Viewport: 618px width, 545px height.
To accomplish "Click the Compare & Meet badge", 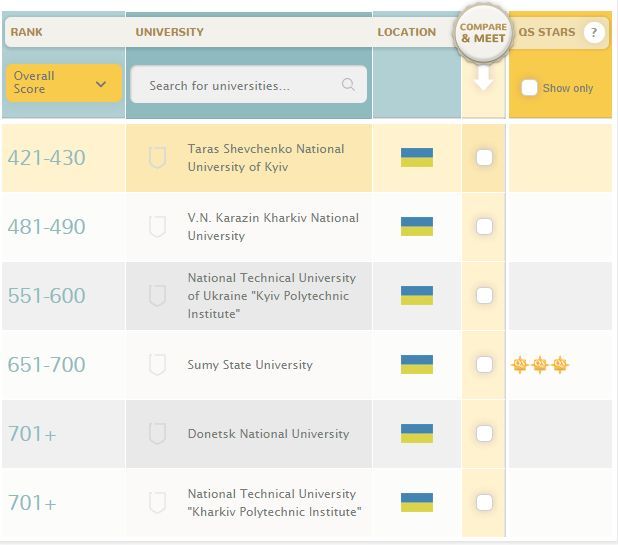I will click(x=483, y=33).
